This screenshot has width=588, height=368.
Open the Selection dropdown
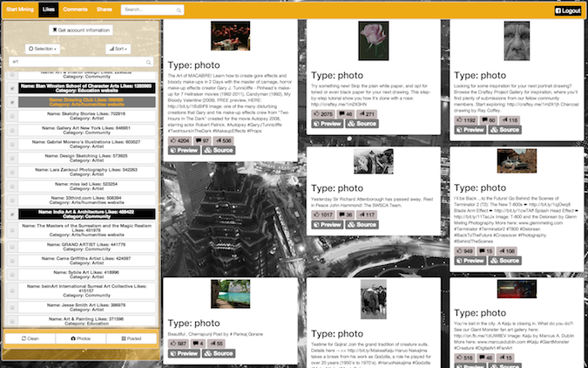43,49
